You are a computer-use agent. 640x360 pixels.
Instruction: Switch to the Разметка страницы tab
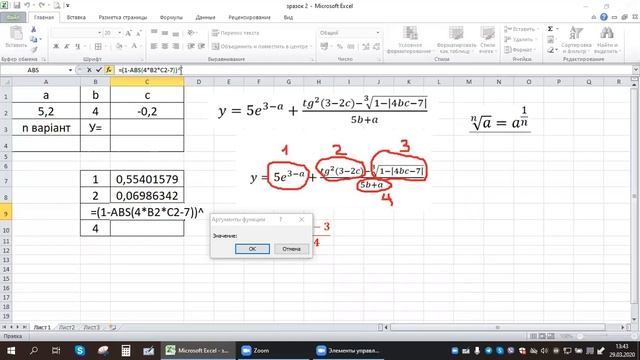pyautogui.click(x=122, y=17)
